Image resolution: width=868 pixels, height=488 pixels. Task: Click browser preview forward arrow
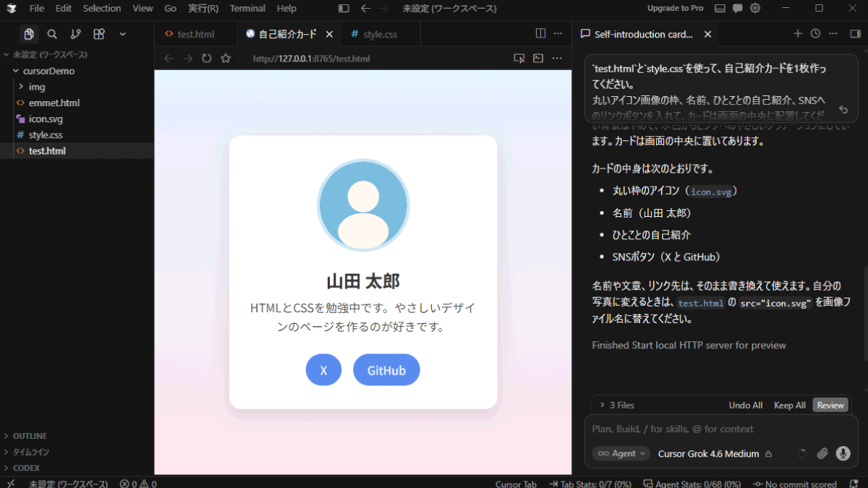point(187,59)
